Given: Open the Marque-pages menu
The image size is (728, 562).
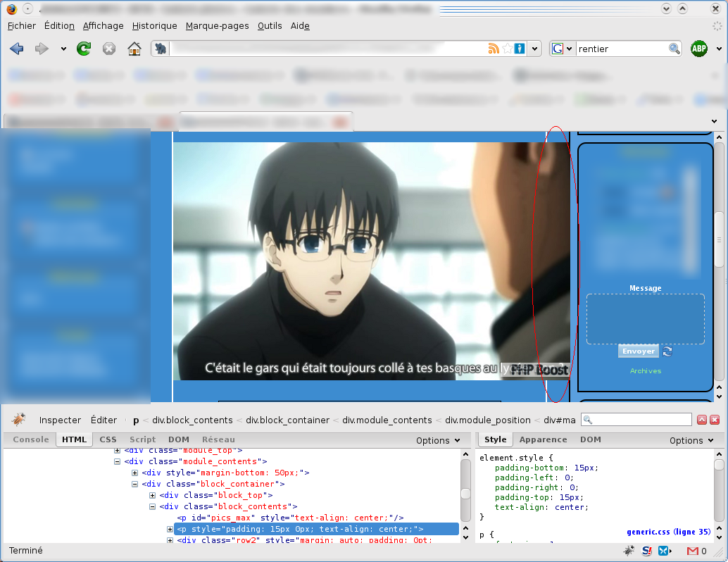Looking at the screenshot, I should [x=217, y=26].
